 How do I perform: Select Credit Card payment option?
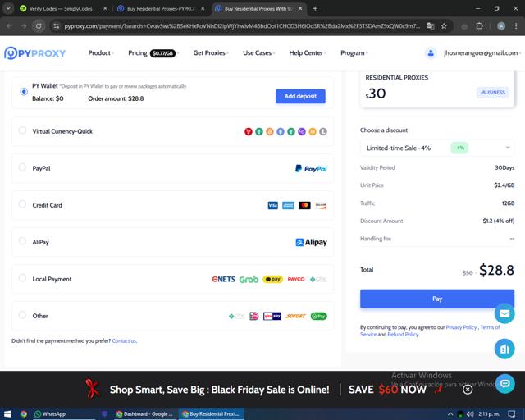pos(22,204)
